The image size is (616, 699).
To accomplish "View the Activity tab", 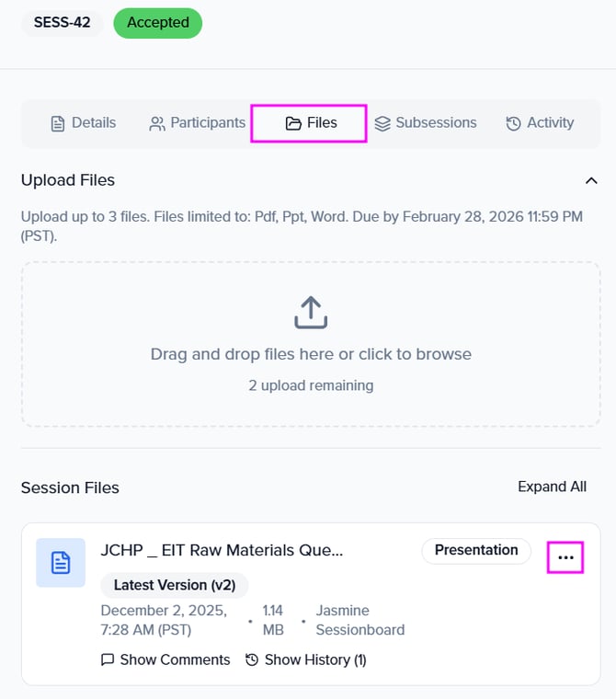I will coord(540,123).
